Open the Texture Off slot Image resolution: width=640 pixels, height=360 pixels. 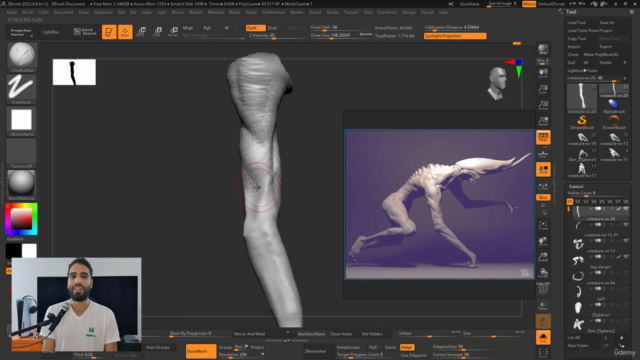tap(22, 153)
